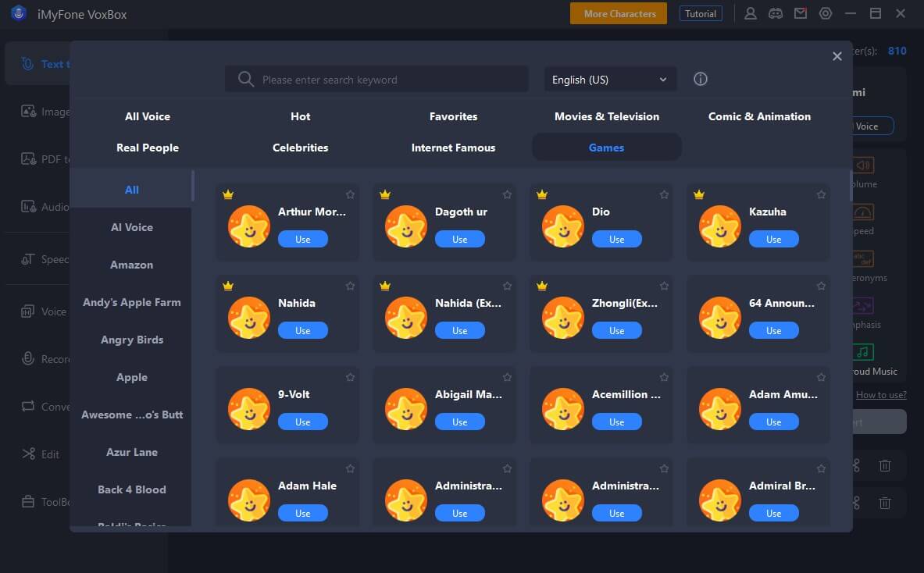Open the Edit sidebar icon
Image resolution: width=924 pixels, height=573 pixels.
[x=28, y=454]
